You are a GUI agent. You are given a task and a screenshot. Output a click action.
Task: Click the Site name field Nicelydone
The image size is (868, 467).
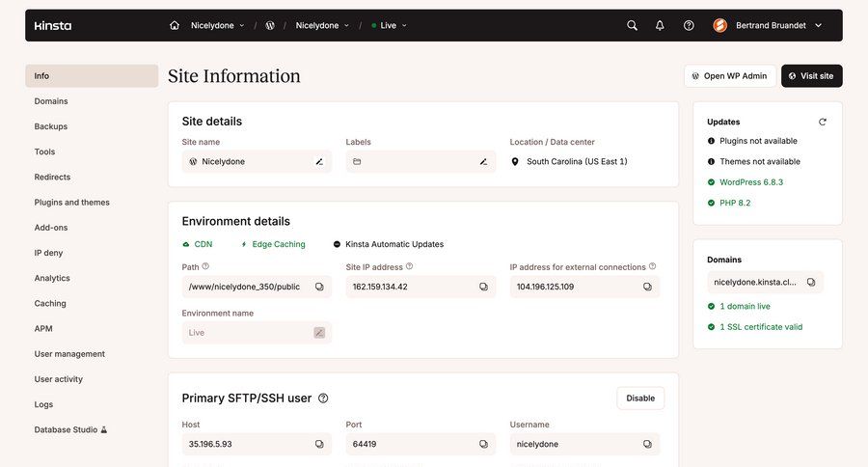click(257, 162)
